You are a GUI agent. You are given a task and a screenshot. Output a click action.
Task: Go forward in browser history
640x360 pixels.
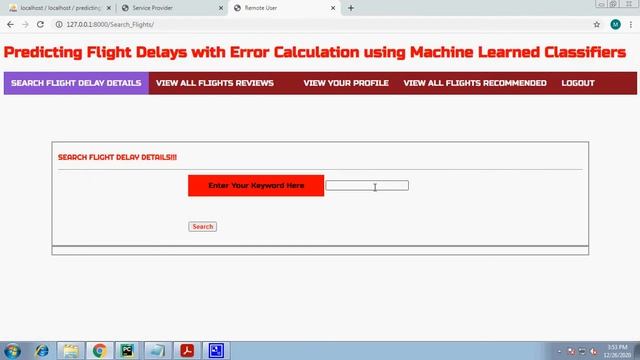[x=25, y=24]
